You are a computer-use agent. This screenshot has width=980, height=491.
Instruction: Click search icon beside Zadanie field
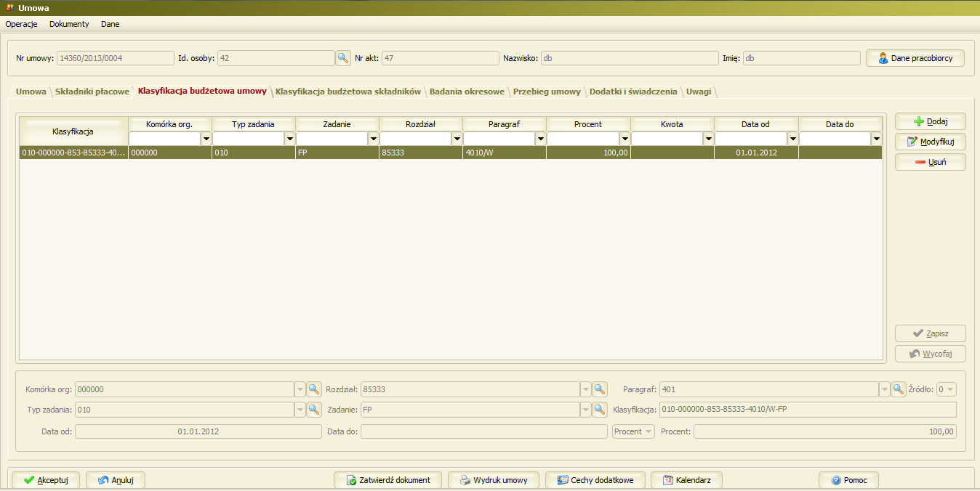(600, 410)
